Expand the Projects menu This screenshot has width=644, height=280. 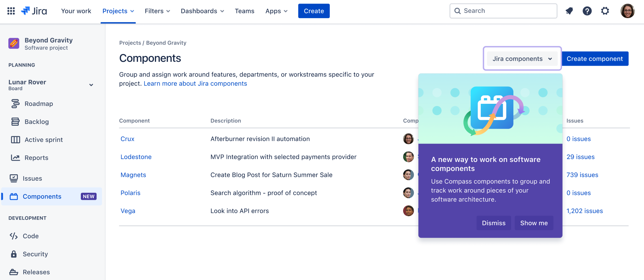point(118,11)
